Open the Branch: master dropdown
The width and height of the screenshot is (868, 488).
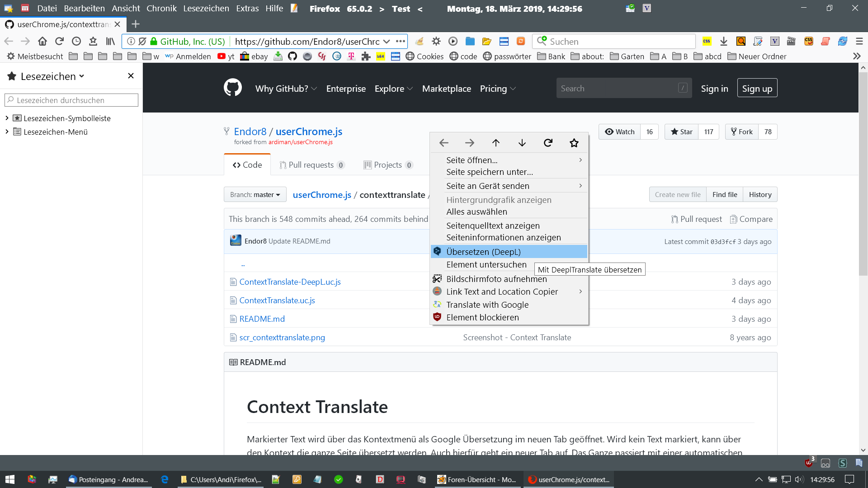[x=255, y=194]
